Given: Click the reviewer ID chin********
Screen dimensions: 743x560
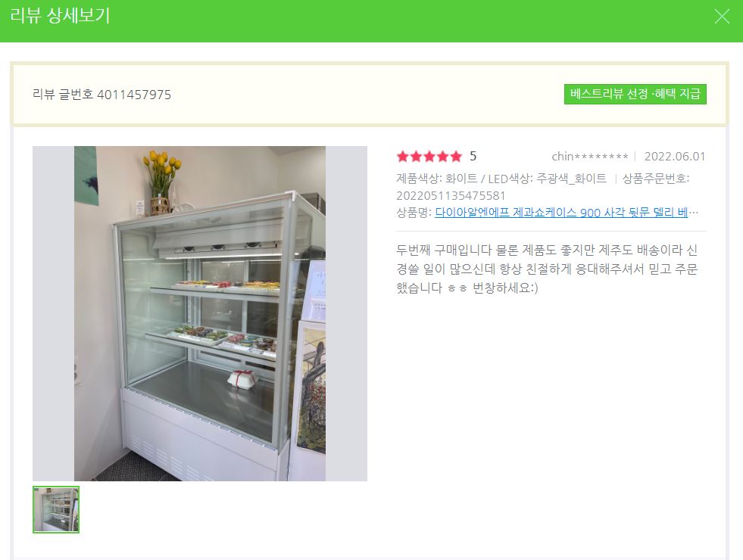Looking at the screenshot, I should (590, 156).
